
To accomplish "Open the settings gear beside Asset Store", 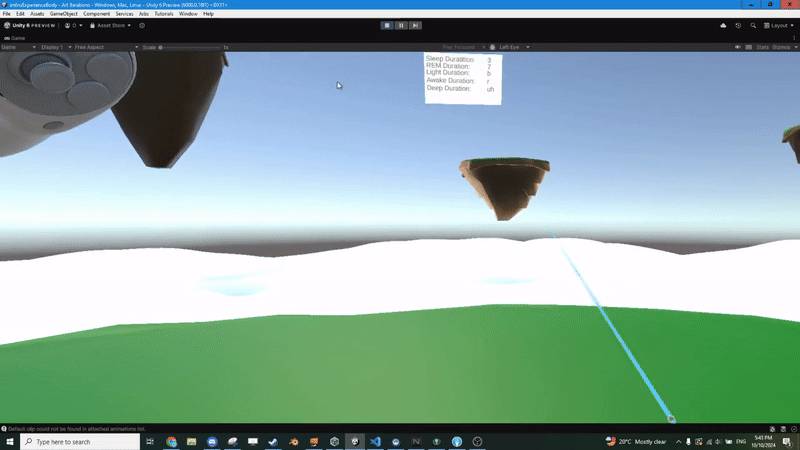I will pos(142,25).
